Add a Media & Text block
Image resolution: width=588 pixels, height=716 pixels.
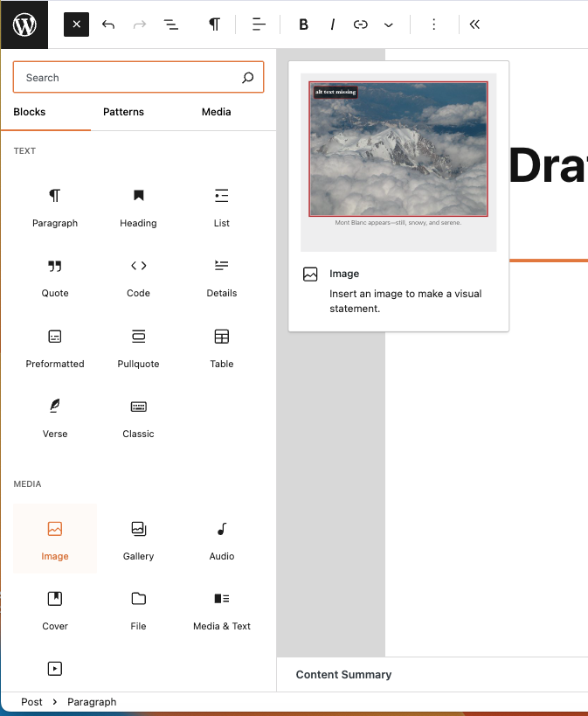[x=222, y=609]
